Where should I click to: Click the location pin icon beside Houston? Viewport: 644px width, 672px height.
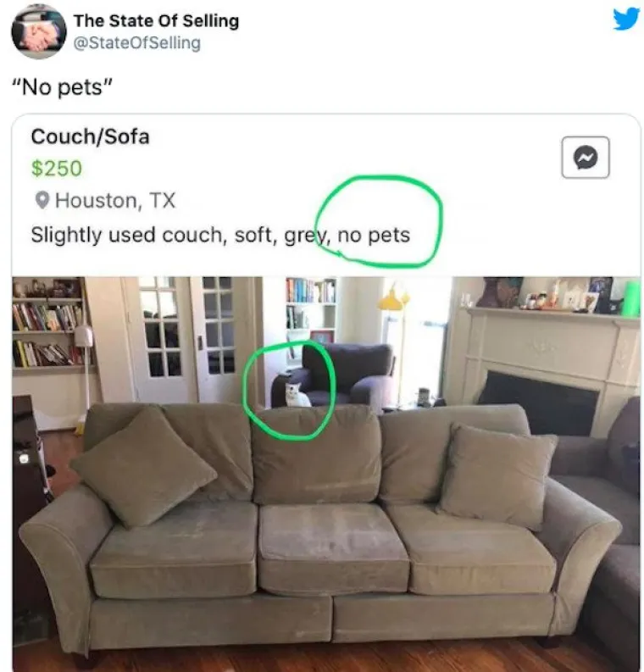[x=42, y=200]
